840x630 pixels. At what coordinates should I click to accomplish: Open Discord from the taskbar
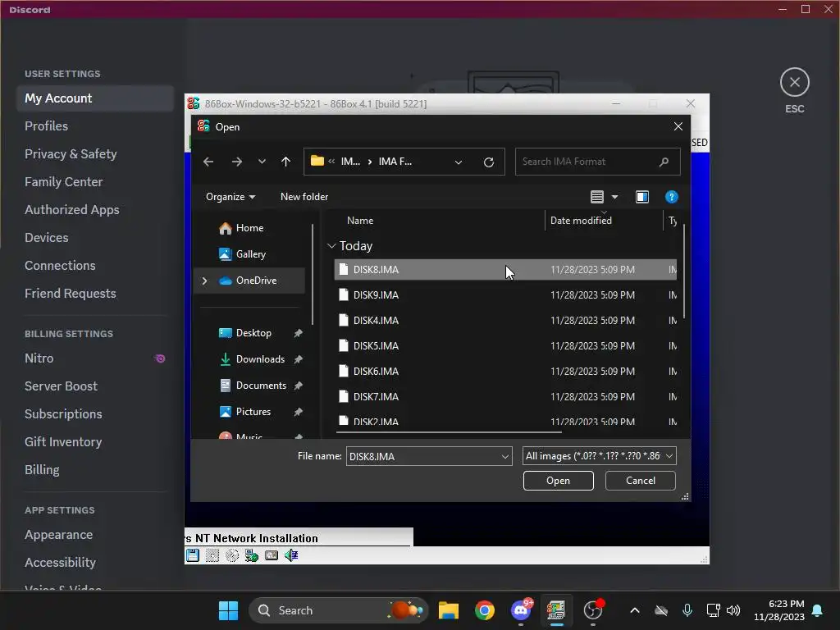[x=521, y=610]
